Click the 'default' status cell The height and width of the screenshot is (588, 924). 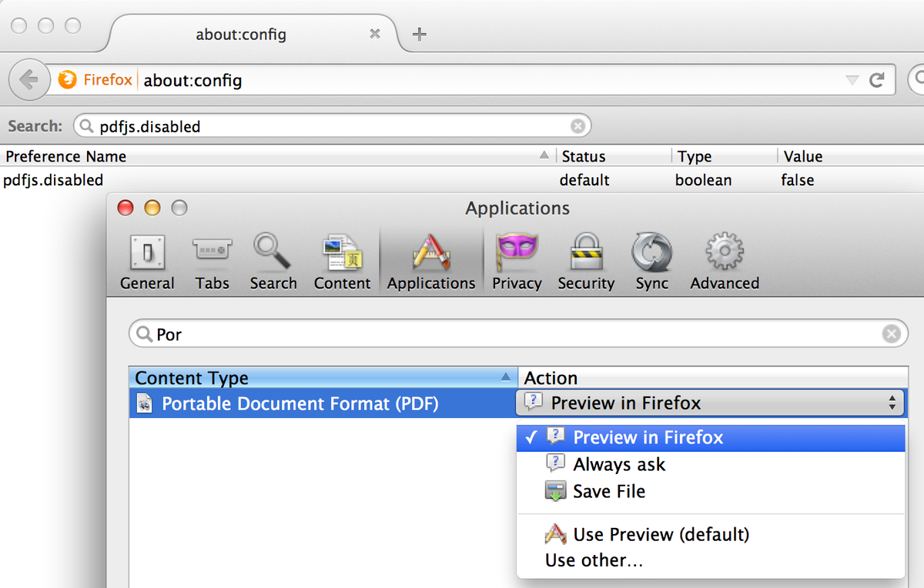584,180
